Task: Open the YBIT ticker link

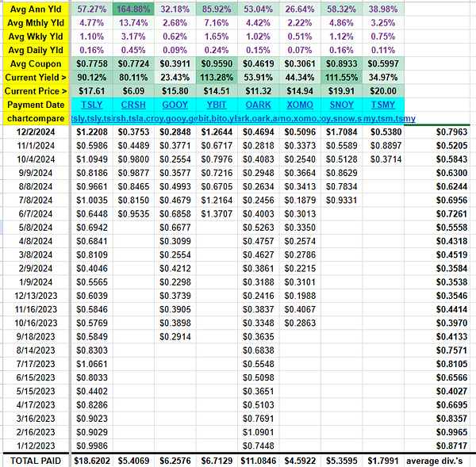Action: [x=217, y=105]
